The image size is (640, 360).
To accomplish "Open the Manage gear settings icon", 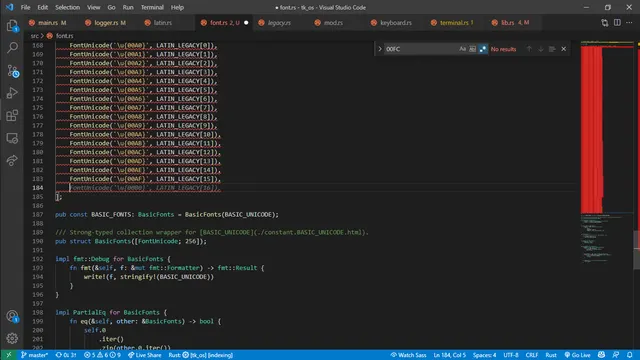I will [12, 338].
